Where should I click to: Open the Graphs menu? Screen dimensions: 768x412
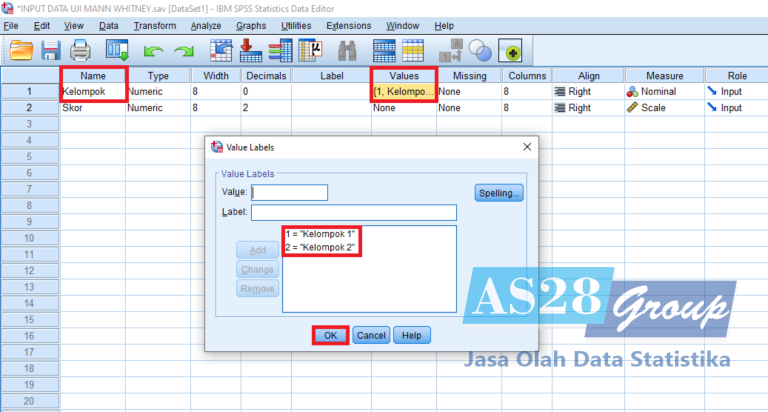pyautogui.click(x=251, y=25)
